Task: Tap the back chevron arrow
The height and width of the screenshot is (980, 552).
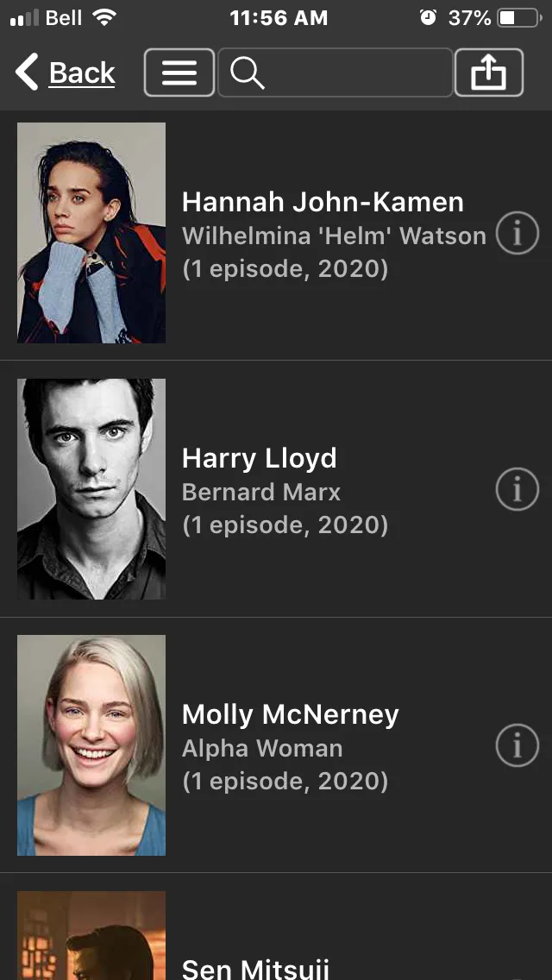Action: click(27, 72)
